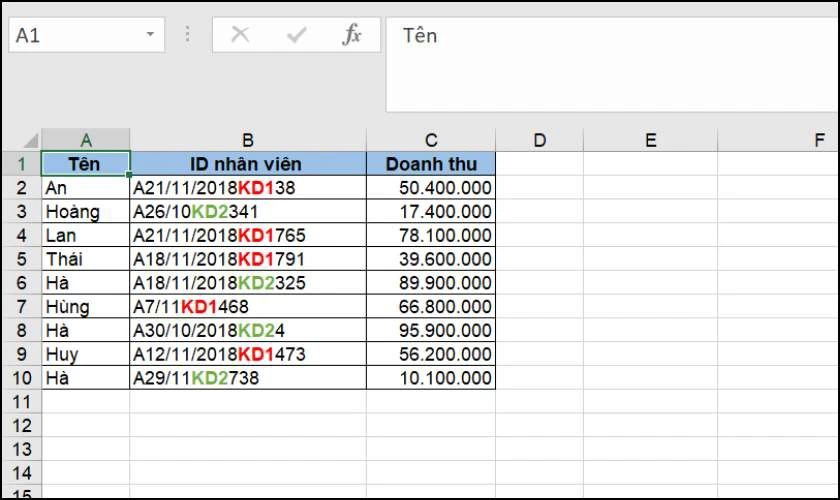Select row 8 header
This screenshot has width=840, height=500.
click(21, 330)
